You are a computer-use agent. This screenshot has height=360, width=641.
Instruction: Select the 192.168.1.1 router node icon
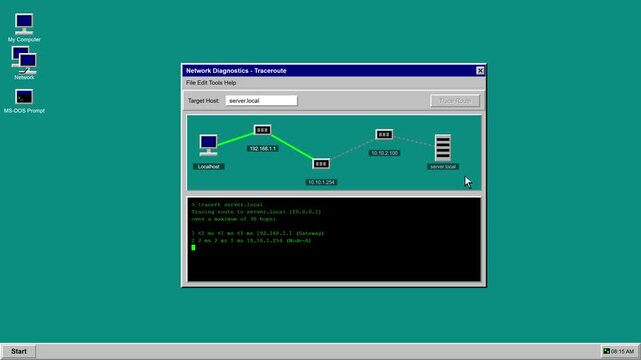click(262, 130)
